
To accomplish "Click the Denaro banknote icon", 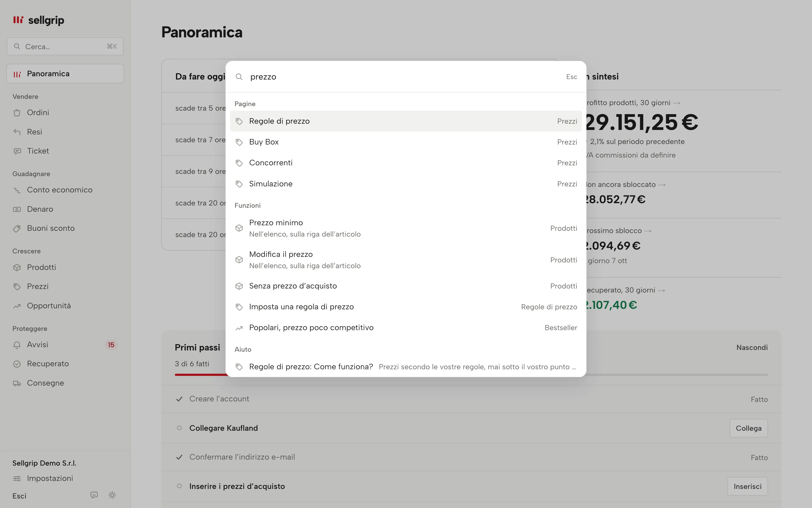I will pyautogui.click(x=17, y=209).
